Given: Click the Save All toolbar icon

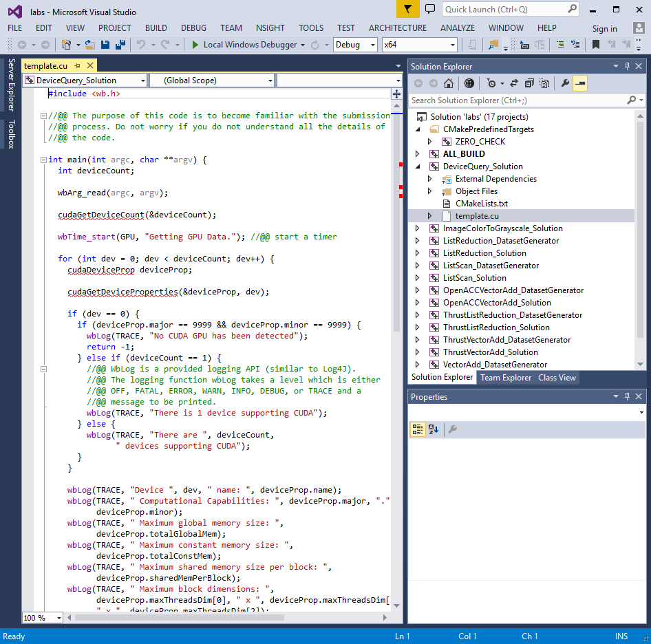Looking at the screenshot, I should [x=120, y=45].
